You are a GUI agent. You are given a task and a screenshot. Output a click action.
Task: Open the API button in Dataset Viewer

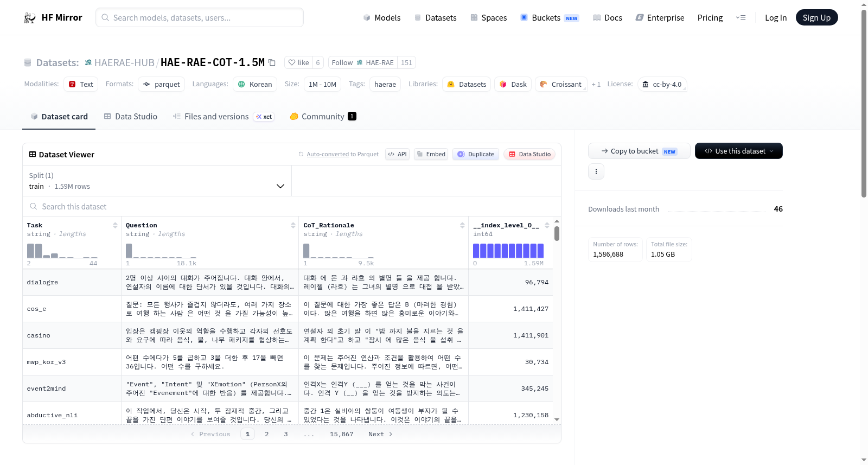tap(397, 154)
